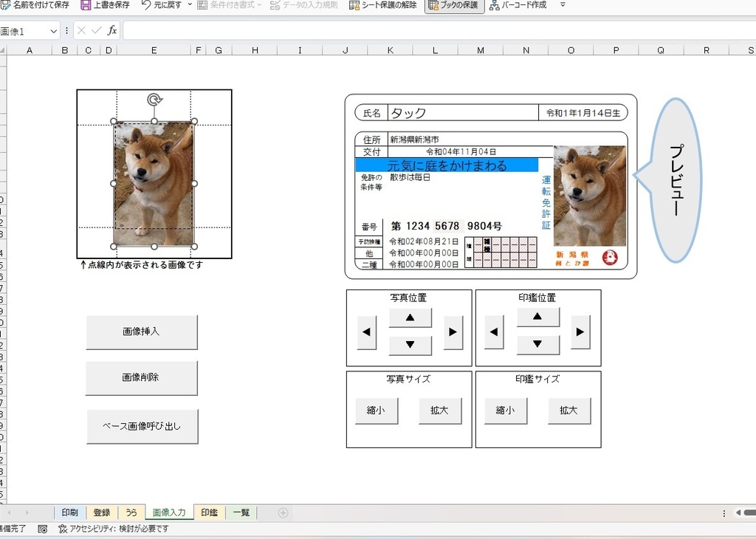The height and width of the screenshot is (539, 756).
Task: Click the ベース画像呼び出し button
Action: pos(142,426)
